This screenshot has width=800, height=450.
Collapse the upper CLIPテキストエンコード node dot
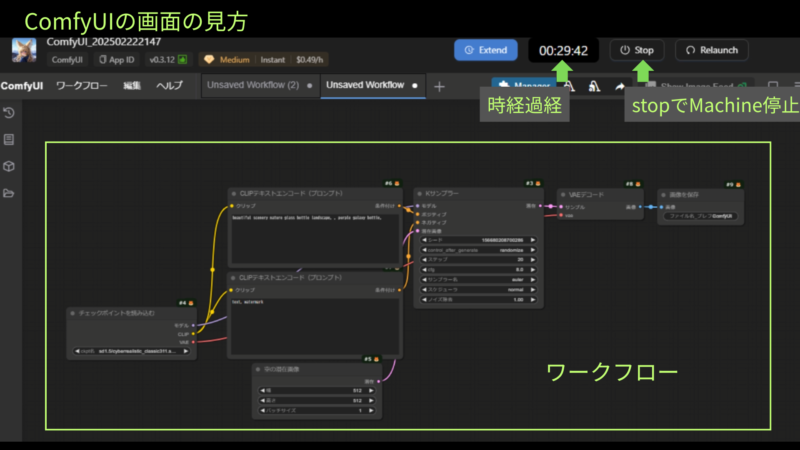(234, 194)
